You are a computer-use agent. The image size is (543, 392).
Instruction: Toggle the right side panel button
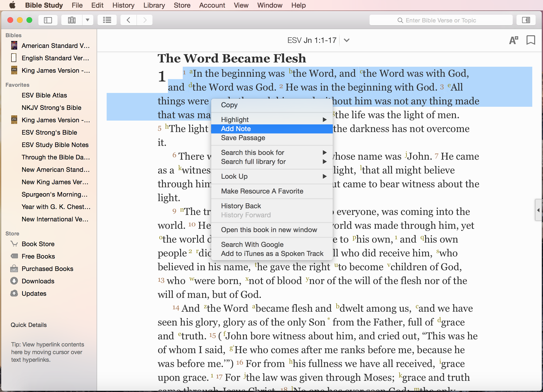coord(526,20)
